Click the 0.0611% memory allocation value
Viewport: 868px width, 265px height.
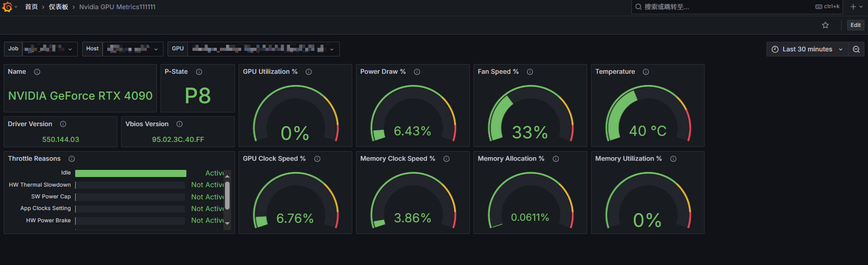tap(530, 218)
